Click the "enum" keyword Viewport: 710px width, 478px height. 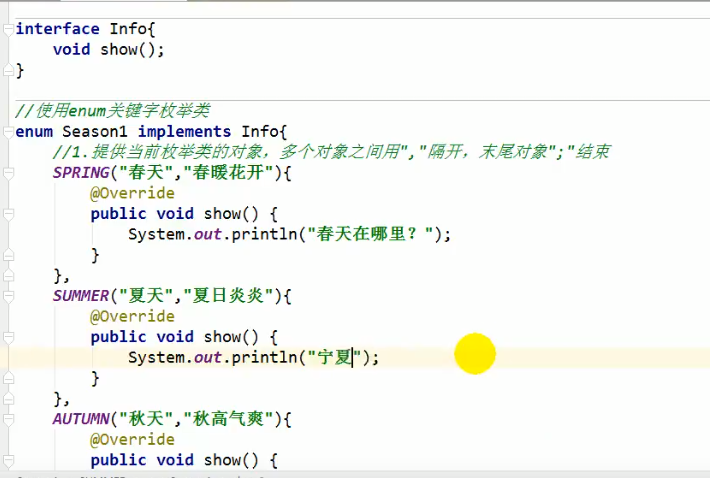point(34,132)
